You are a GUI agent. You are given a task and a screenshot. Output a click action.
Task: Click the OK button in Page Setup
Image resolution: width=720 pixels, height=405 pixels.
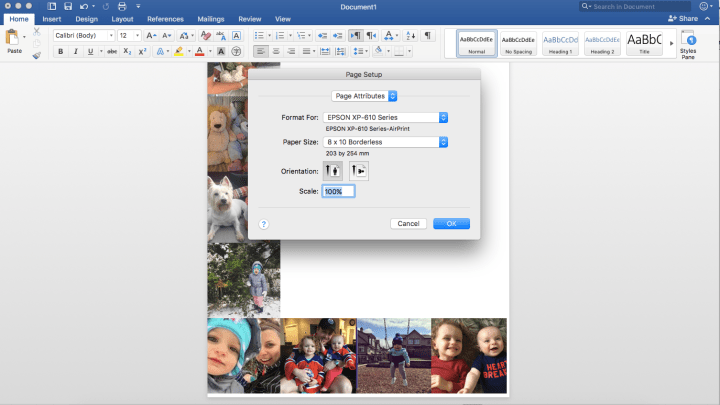451,224
